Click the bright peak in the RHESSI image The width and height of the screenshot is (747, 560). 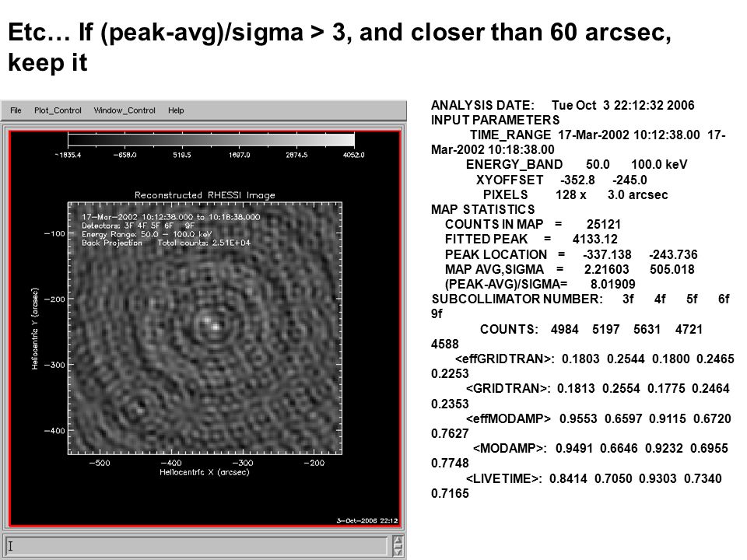click(215, 327)
